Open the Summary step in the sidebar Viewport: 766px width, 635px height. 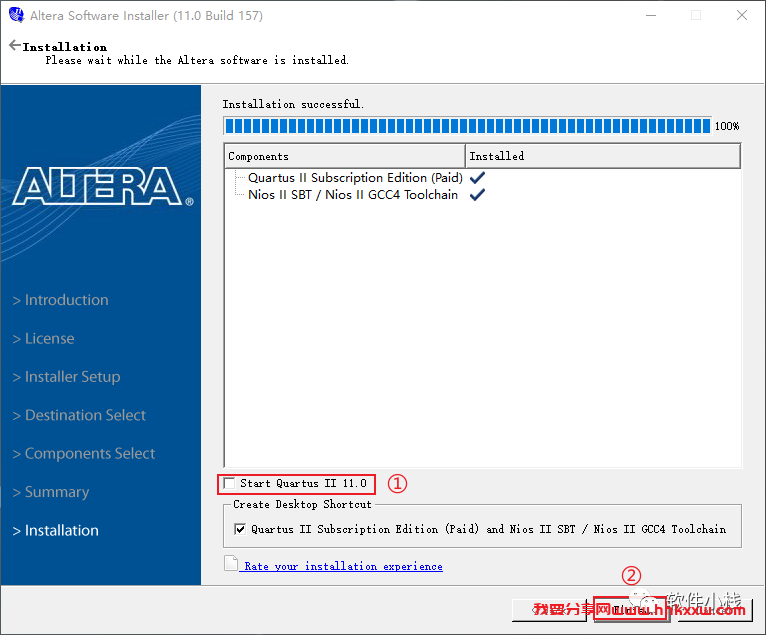click(x=51, y=492)
